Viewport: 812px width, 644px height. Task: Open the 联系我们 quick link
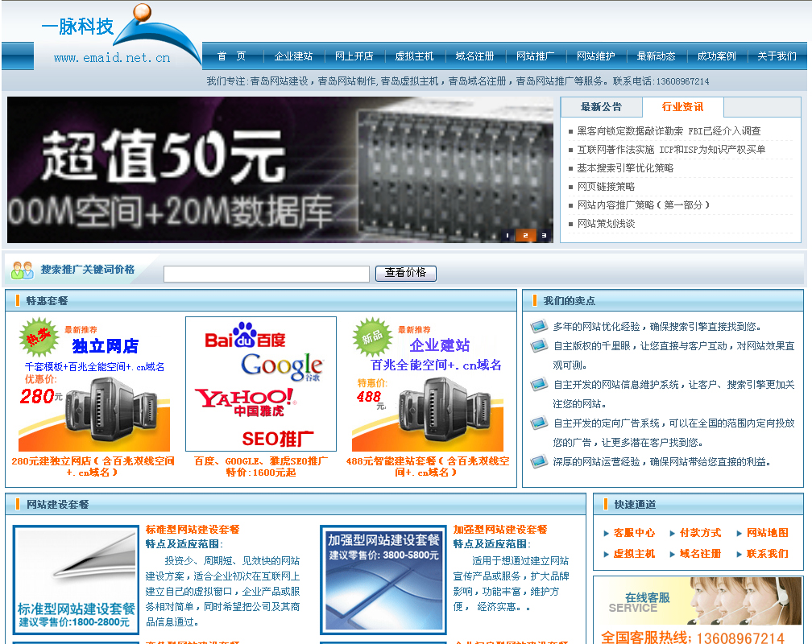[x=767, y=554]
